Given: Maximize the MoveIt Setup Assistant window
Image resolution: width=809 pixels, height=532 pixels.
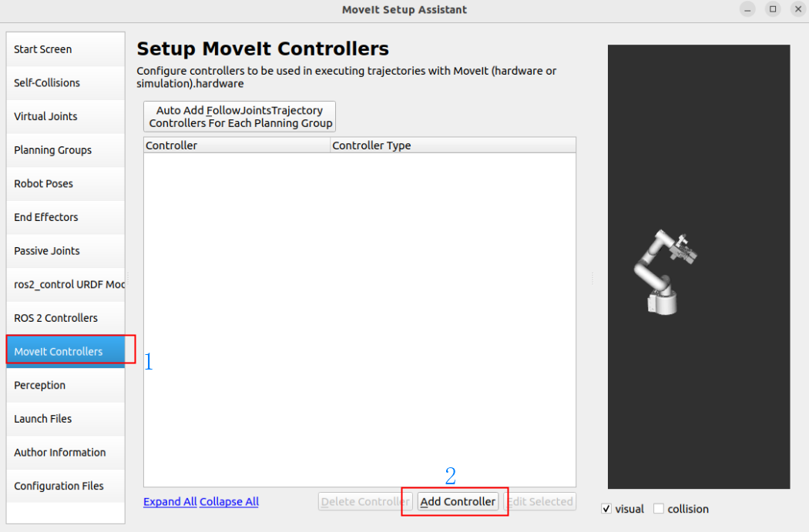Looking at the screenshot, I should (773, 9).
